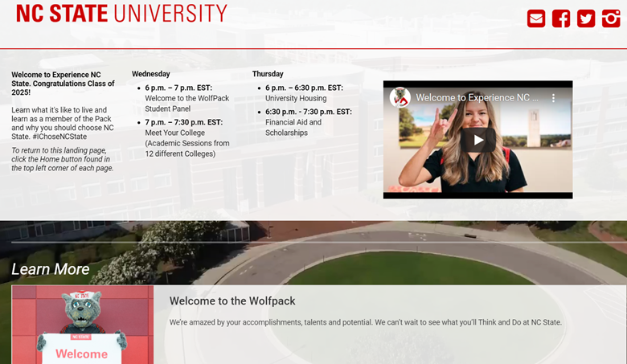Image resolution: width=627 pixels, height=364 pixels.
Task: Click the 'We're amazed by your accomplishments' sentence
Action: [366, 322]
